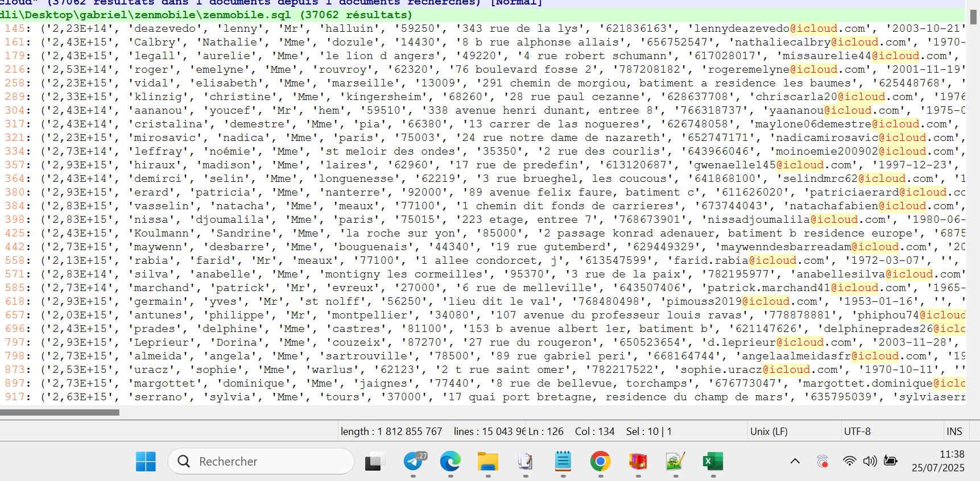
Task: Select the search result at line 317
Action: coord(483,124)
